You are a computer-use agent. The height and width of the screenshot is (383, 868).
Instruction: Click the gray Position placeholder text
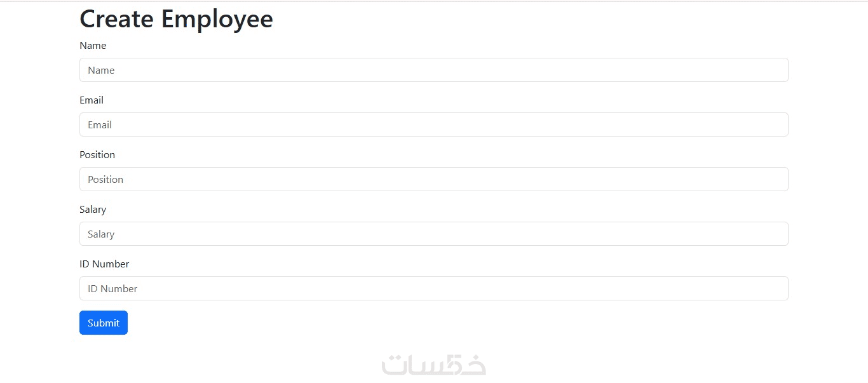(105, 180)
